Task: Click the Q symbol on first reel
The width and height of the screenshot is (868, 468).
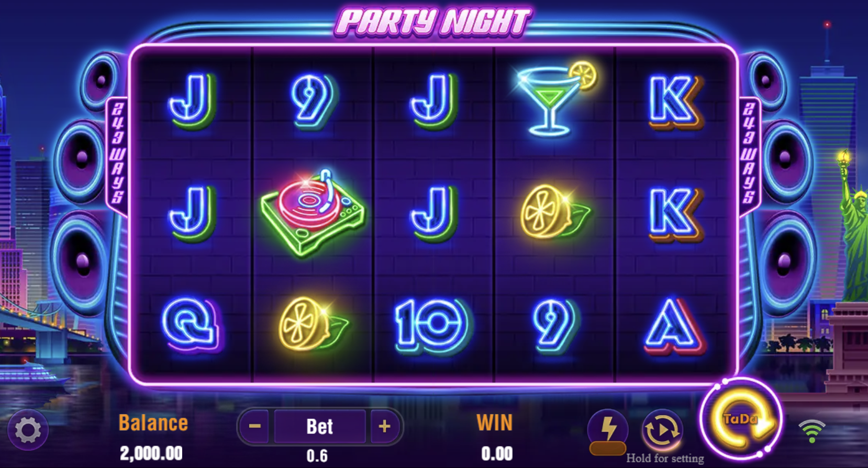Action: coord(191,324)
